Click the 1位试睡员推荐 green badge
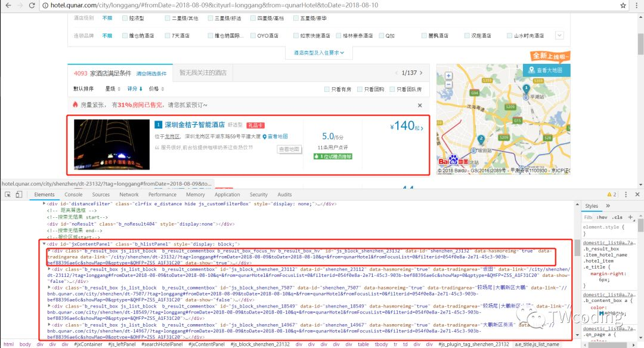The width and height of the screenshot is (644, 348). click(333, 157)
